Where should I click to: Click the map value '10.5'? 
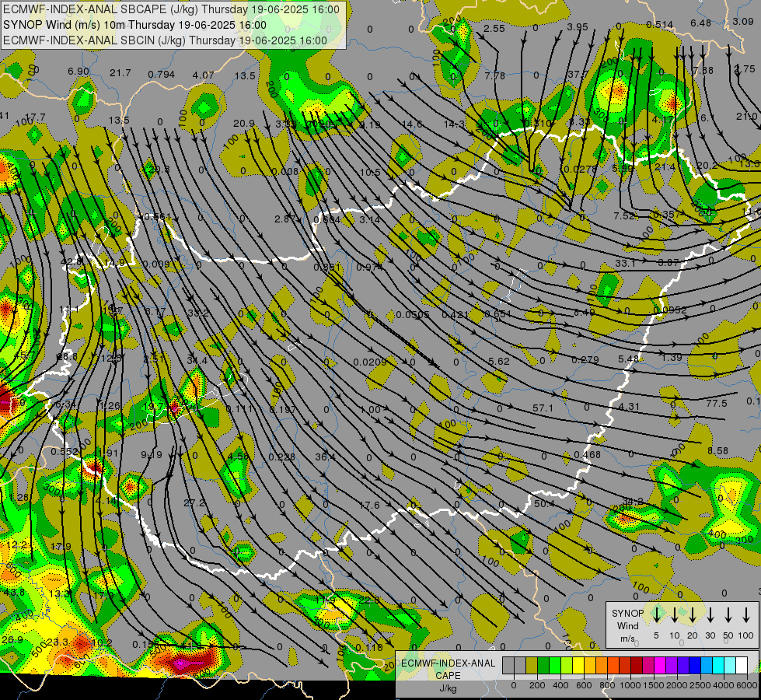(370, 173)
